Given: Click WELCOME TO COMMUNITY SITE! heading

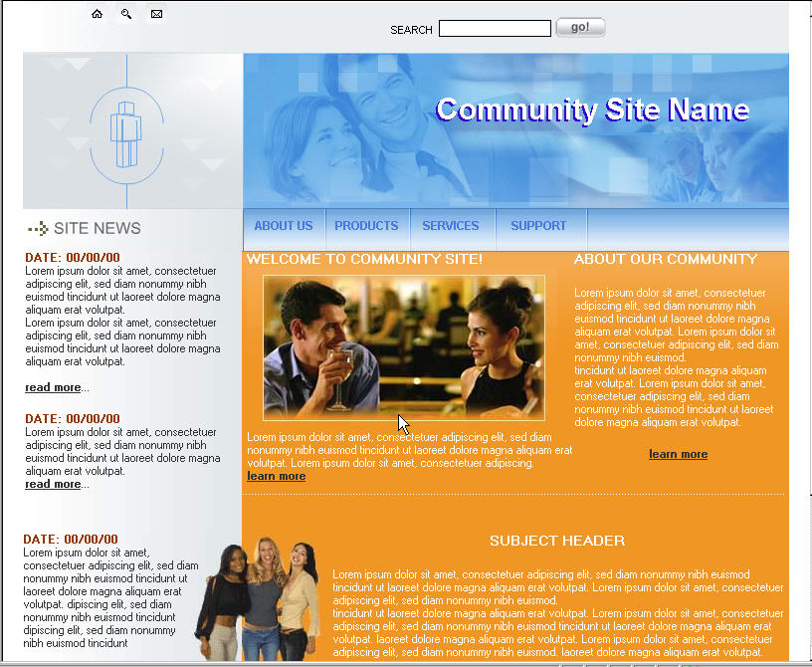Looking at the screenshot, I should coord(364,259).
